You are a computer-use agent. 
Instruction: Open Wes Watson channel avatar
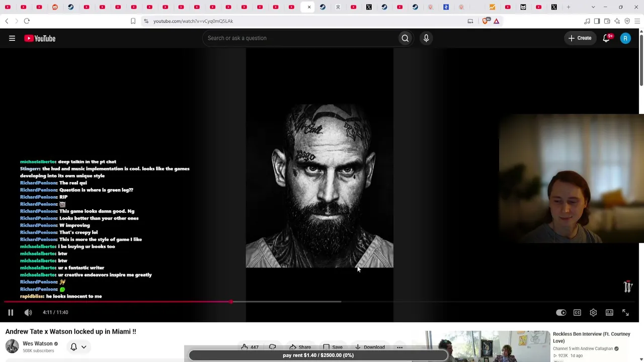click(x=12, y=346)
